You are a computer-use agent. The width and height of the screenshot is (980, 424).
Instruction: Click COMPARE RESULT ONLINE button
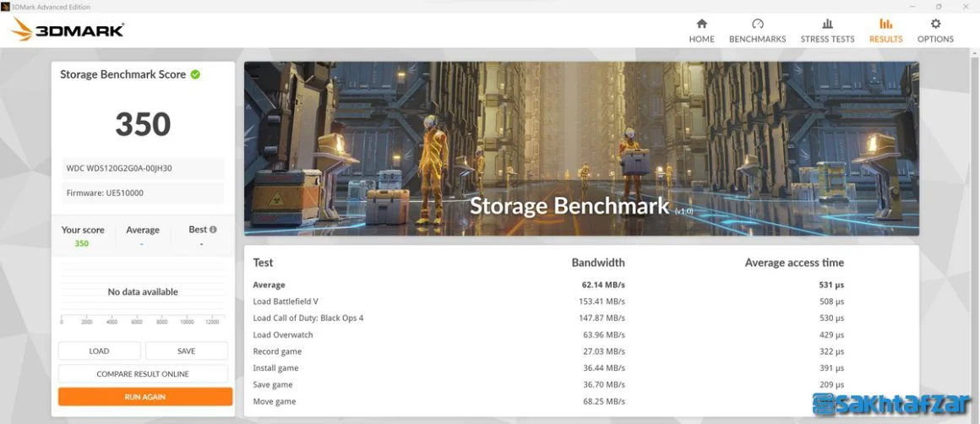coord(143,374)
